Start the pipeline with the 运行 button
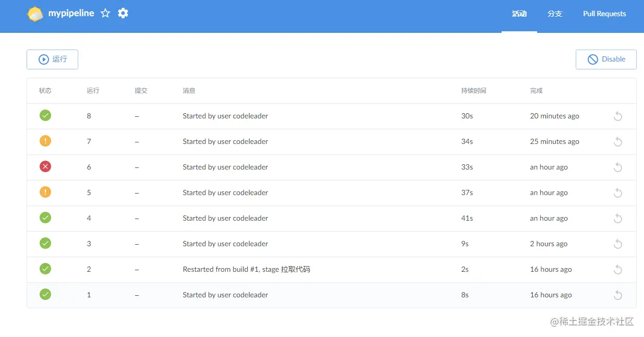 [52, 59]
